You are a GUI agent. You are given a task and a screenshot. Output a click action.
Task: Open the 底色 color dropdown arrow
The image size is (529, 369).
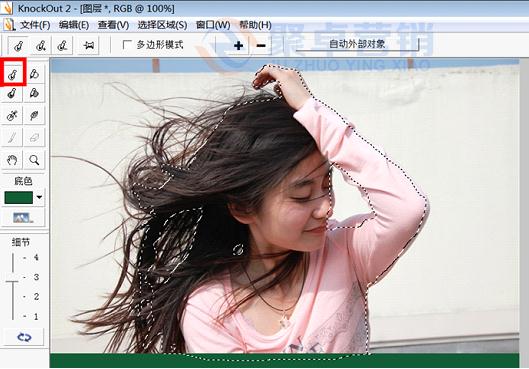pos(39,197)
